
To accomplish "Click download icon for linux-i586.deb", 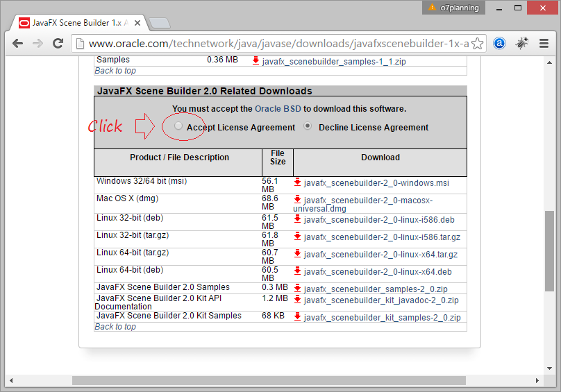I will point(297,219).
